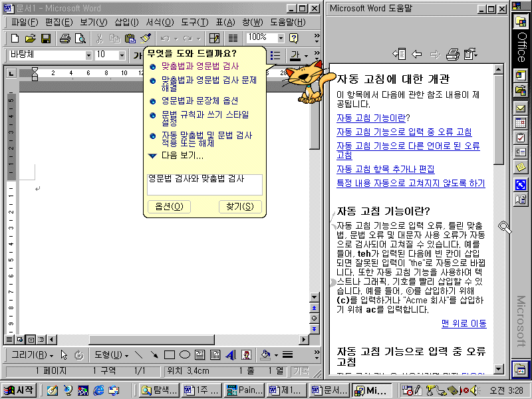Viewport: 532px width, 399px height.
Task: Toggle the Help window's show/hide tabs pane icon
Action: 399,54
